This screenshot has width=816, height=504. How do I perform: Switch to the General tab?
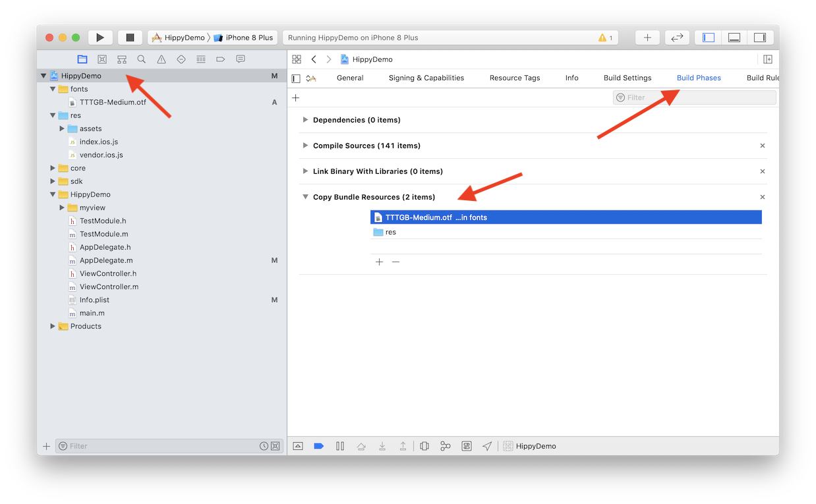pos(350,78)
